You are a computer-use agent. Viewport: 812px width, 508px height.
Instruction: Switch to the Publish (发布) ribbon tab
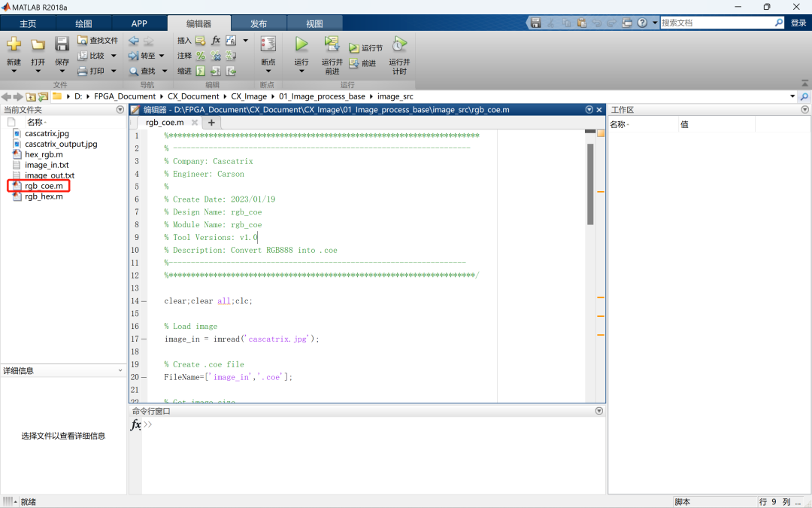point(258,23)
